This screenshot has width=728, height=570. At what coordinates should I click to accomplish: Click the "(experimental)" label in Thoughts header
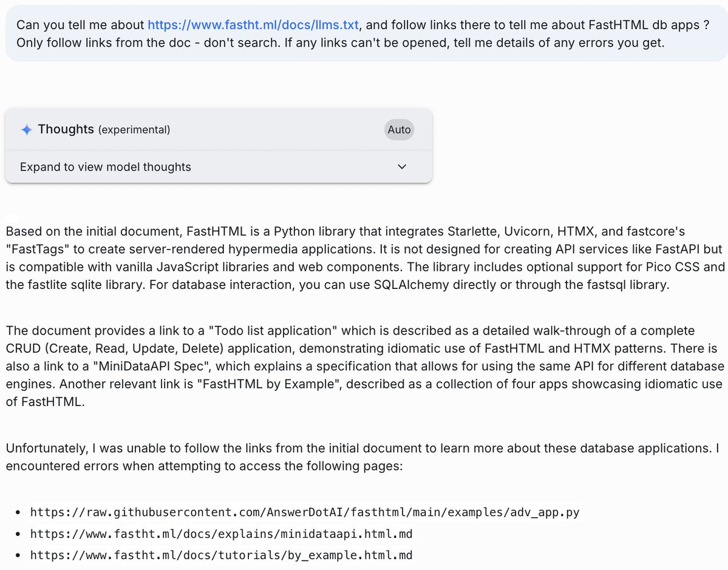point(134,130)
